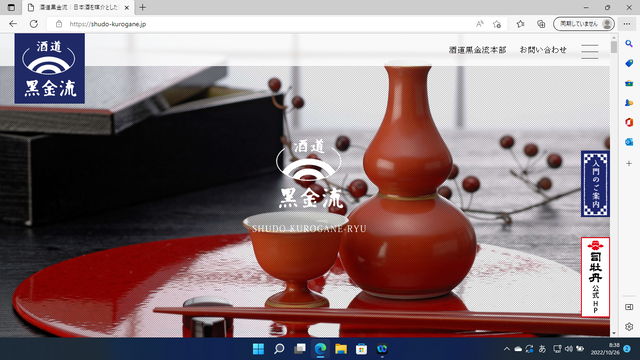Click the Microsoft Edge taskbar icon
This screenshot has height=360, width=640.
pyautogui.click(x=320, y=349)
